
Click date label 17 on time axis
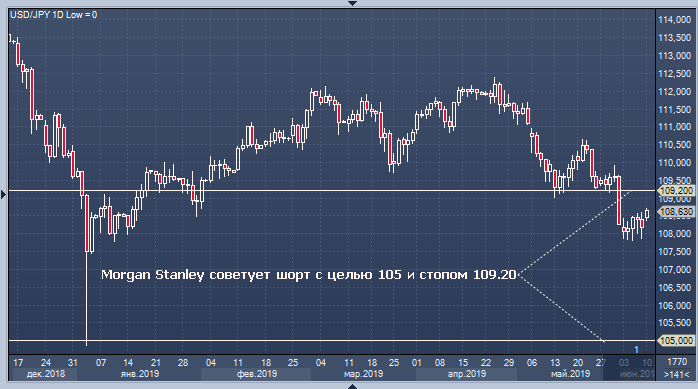coord(18,363)
